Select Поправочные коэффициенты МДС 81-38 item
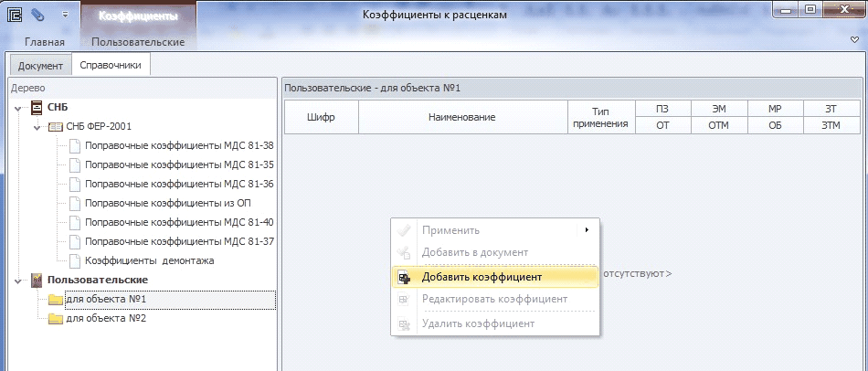The height and width of the screenshot is (371, 868). (x=178, y=146)
